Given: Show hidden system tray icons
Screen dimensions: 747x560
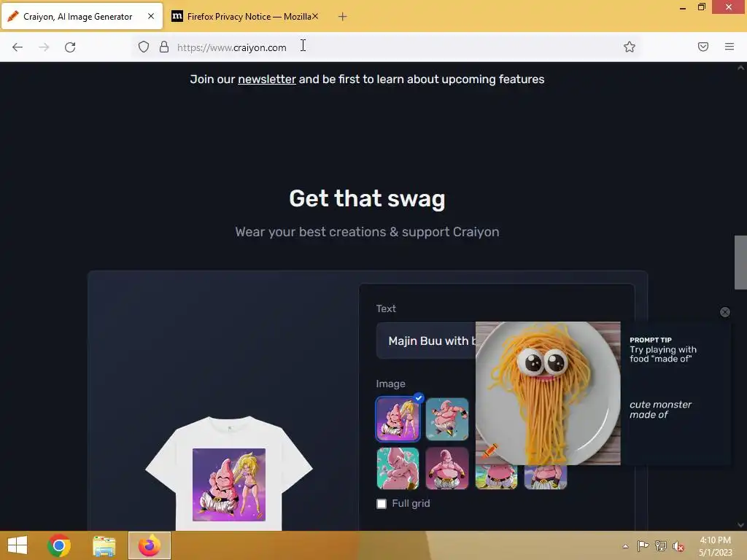Looking at the screenshot, I should (625, 546).
